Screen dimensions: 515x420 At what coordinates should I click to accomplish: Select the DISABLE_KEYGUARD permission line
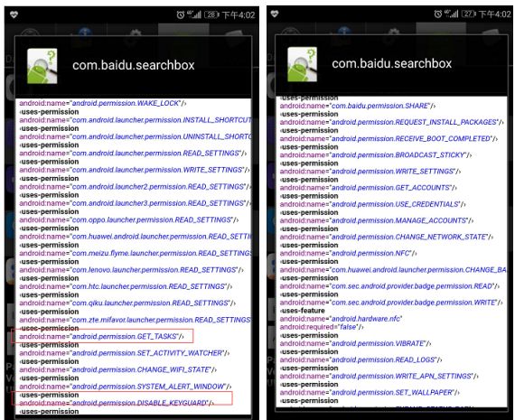pos(117,403)
